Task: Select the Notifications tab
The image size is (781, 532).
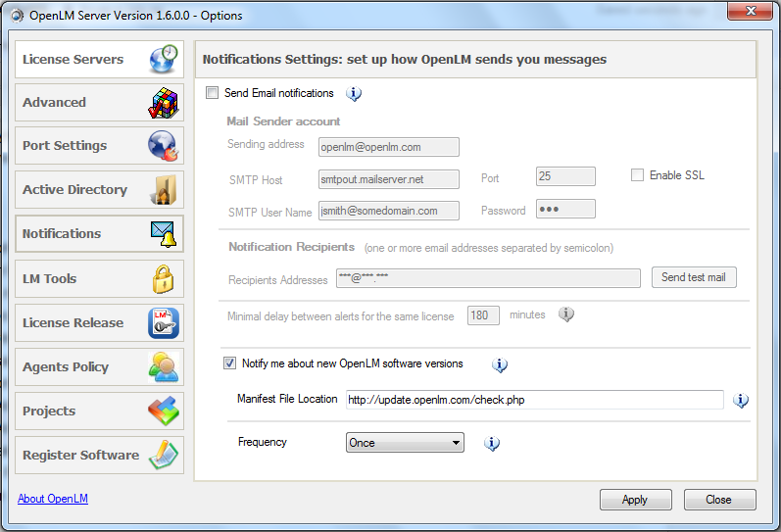Action: [100, 233]
